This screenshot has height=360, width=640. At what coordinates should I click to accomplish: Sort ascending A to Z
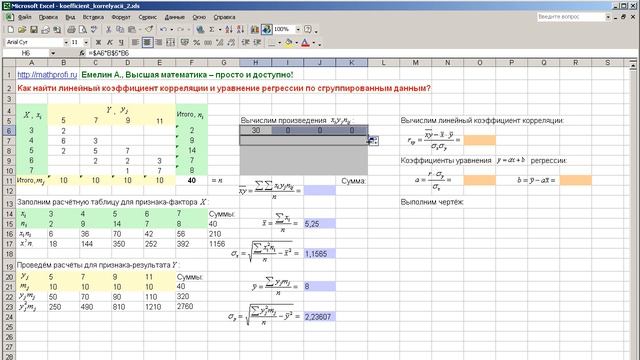pos(229,29)
